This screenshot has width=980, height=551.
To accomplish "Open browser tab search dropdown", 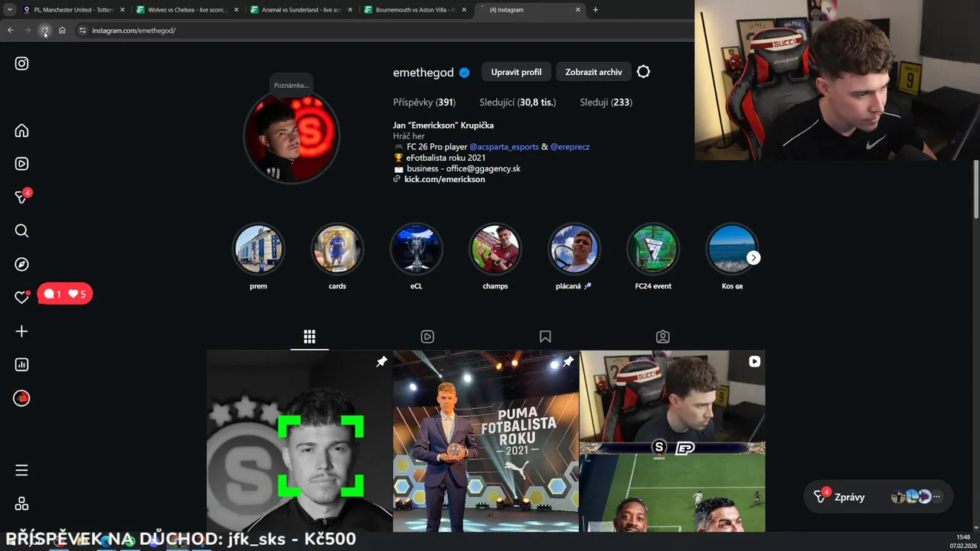I will 10,10.
